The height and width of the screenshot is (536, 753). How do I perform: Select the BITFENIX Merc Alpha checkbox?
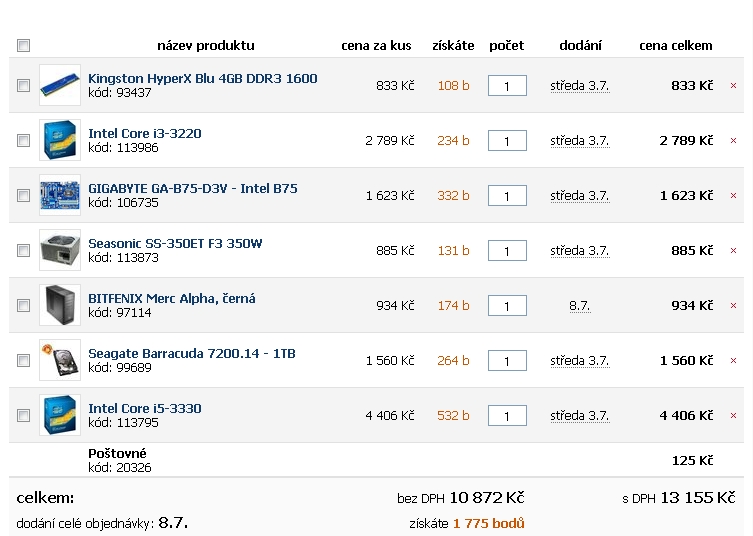click(x=24, y=305)
